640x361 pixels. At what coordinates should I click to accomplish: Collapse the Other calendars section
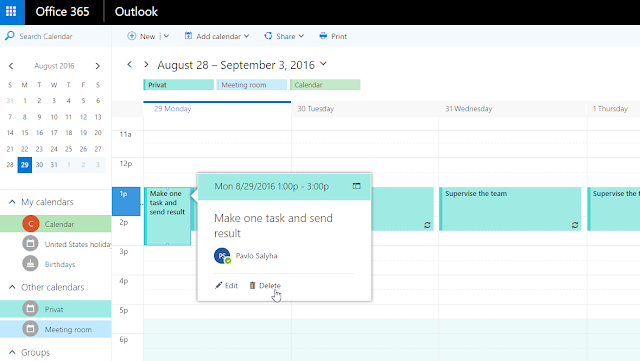click(x=12, y=287)
